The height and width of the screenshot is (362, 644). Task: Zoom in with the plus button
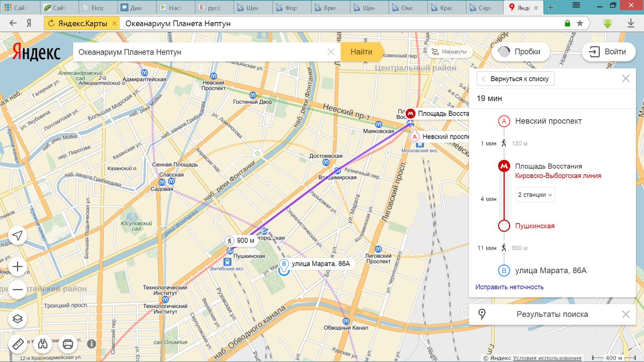click(x=17, y=267)
